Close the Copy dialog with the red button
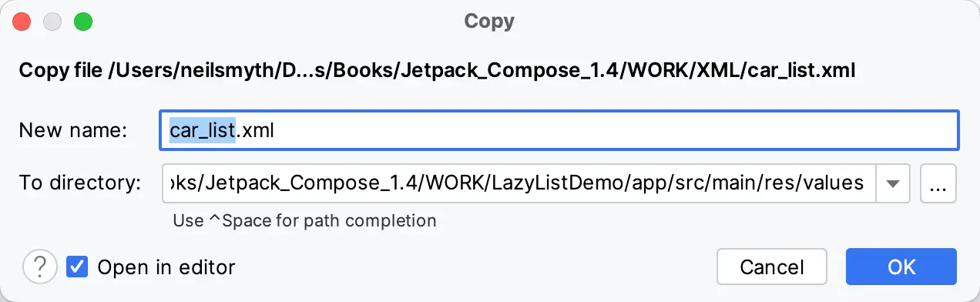980x302 pixels. pyautogui.click(x=22, y=22)
